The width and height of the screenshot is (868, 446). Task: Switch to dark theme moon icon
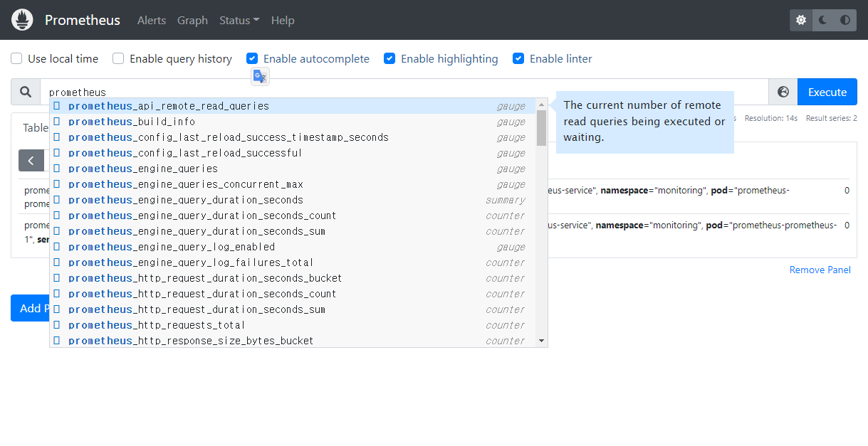823,20
